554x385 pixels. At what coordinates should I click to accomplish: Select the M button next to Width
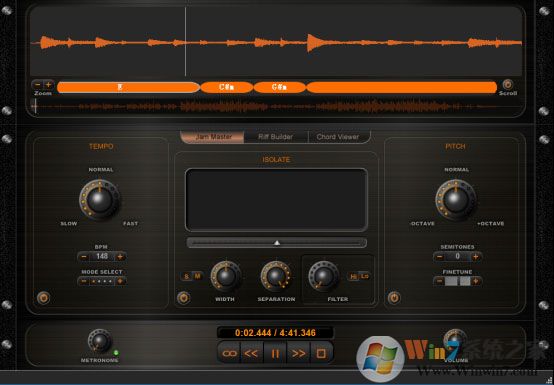[198, 276]
